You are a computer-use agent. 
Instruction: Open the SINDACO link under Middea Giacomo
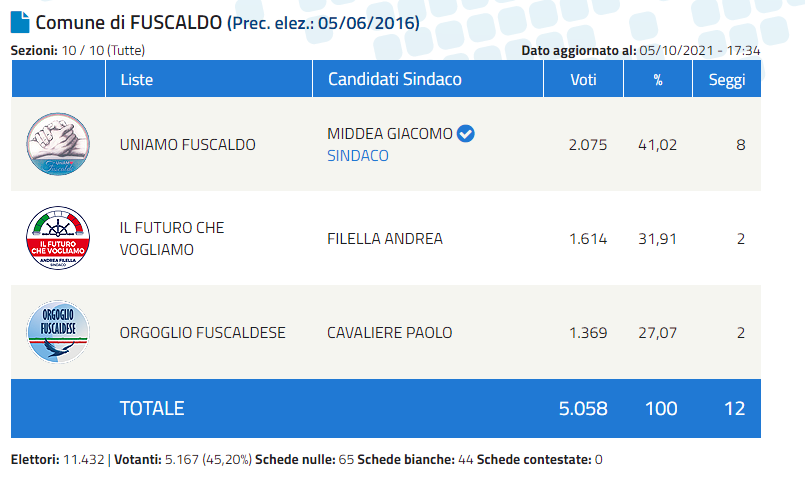point(358,156)
